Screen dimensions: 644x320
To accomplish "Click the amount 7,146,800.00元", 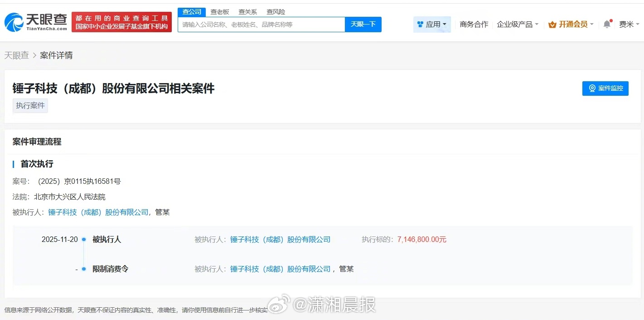I will point(422,239).
